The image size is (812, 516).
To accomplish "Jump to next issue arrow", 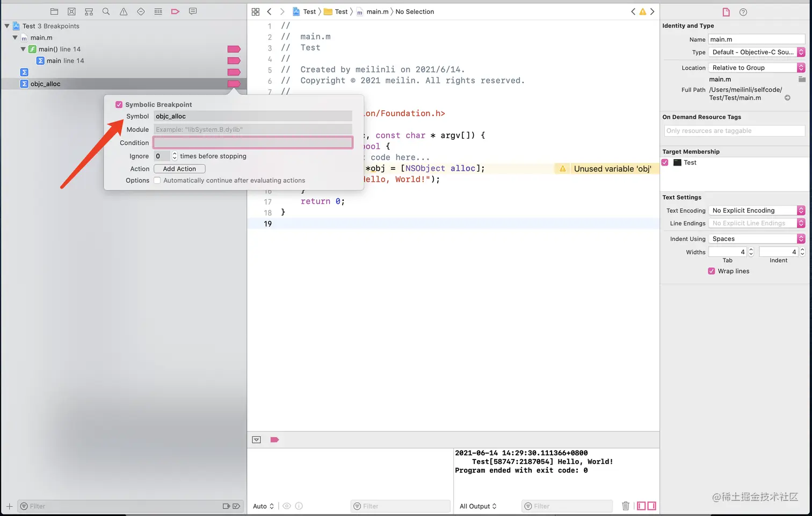I will coord(653,11).
